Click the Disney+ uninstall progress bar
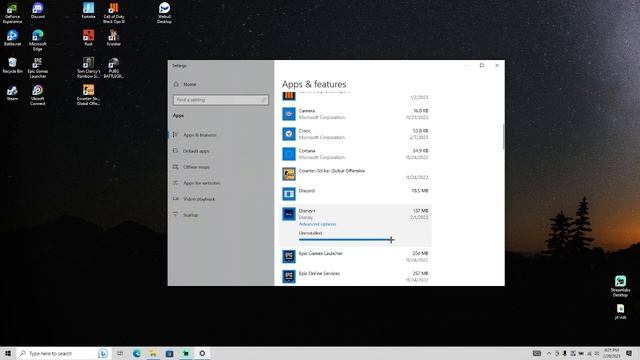The width and height of the screenshot is (640, 360). click(345, 240)
